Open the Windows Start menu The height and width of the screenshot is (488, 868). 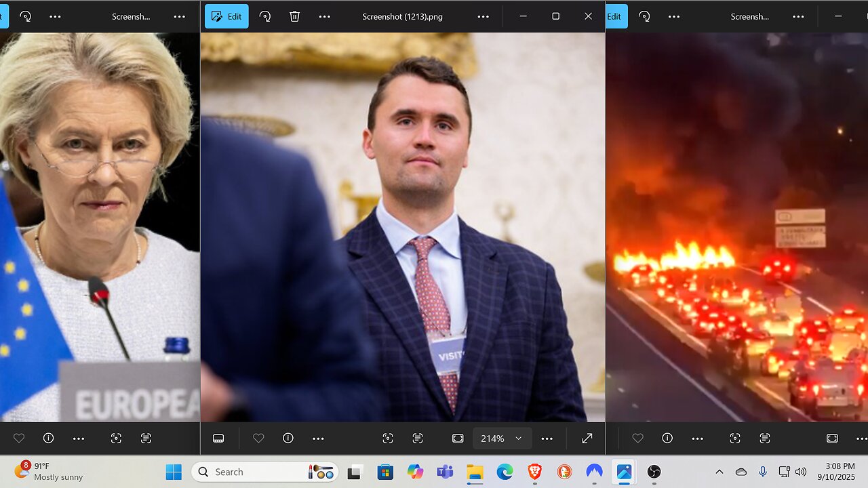pos(174,472)
